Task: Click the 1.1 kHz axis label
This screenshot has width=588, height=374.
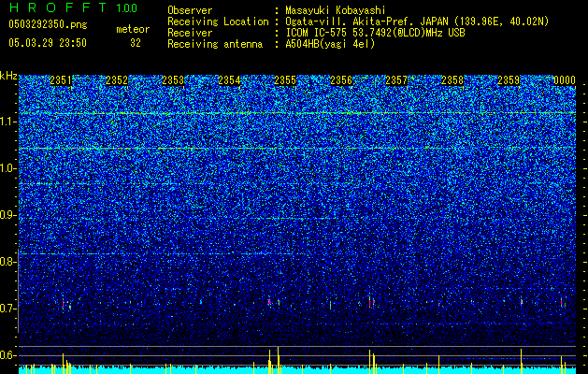Action: click(7, 122)
